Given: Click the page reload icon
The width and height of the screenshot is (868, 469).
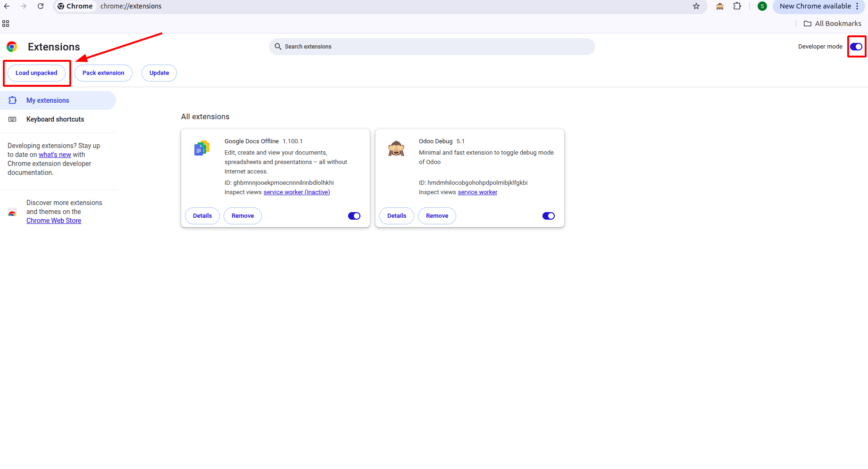Looking at the screenshot, I should 41,6.
